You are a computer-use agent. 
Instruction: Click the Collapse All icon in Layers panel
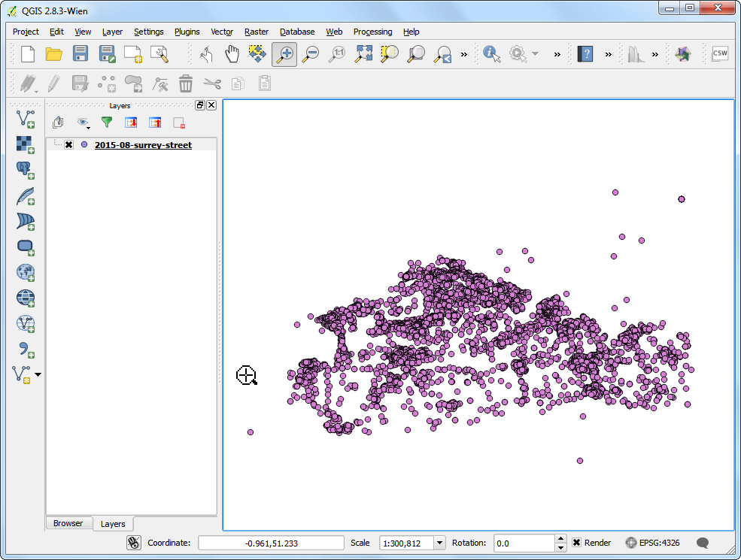(x=155, y=123)
